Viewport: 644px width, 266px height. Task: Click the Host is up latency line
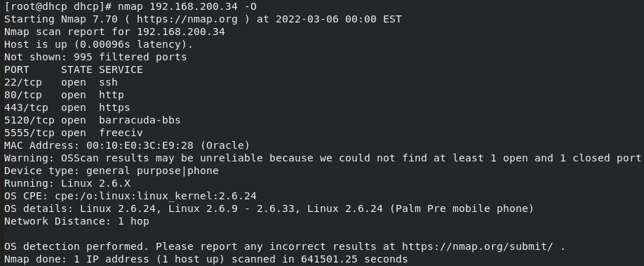tap(99, 44)
